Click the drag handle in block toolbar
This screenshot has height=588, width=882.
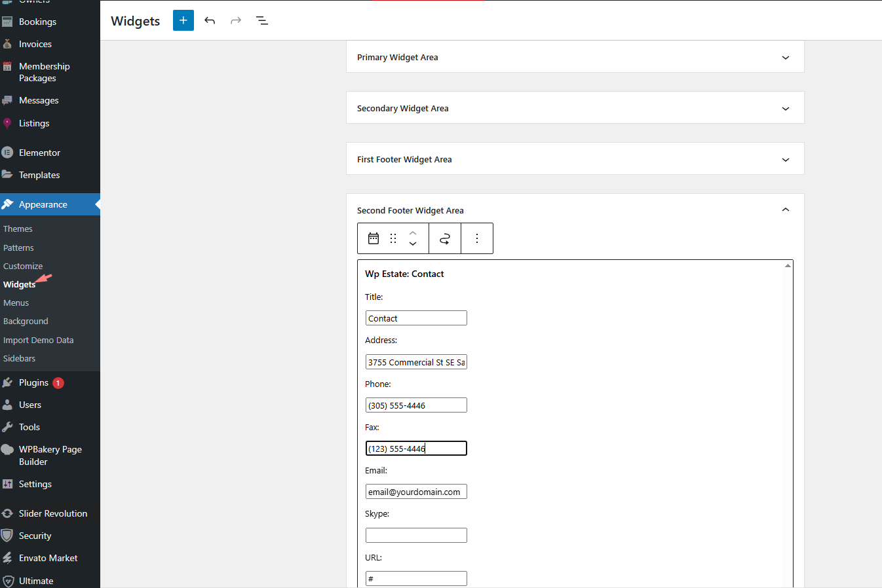pos(393,238)
